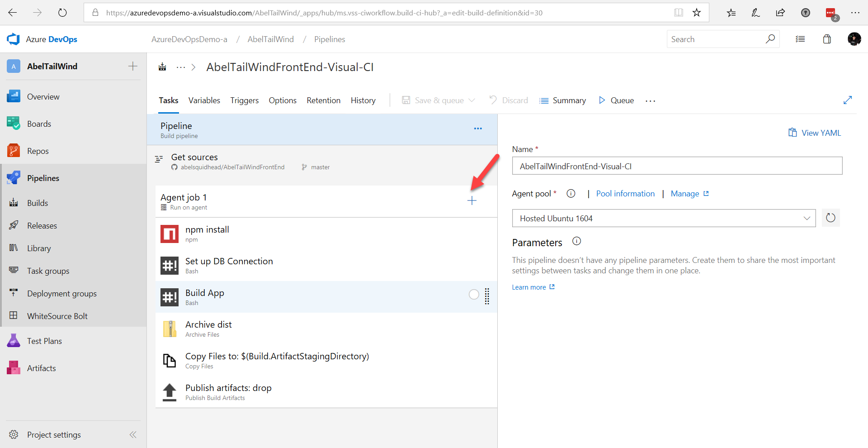Screen dimensions: 868x448
Task: Select the Tasks tab
Action: click(x=169, y=100)
